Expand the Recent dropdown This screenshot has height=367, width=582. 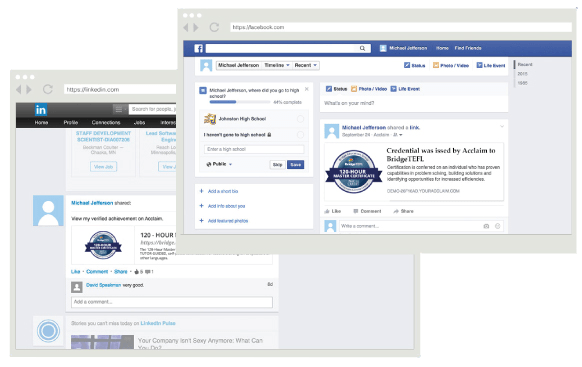click(306, 65)
